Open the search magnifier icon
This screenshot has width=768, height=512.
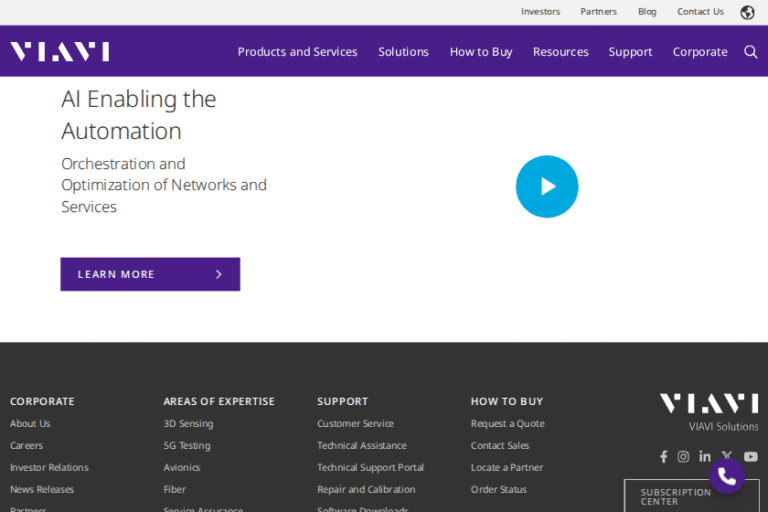click(x=750, y=52)
